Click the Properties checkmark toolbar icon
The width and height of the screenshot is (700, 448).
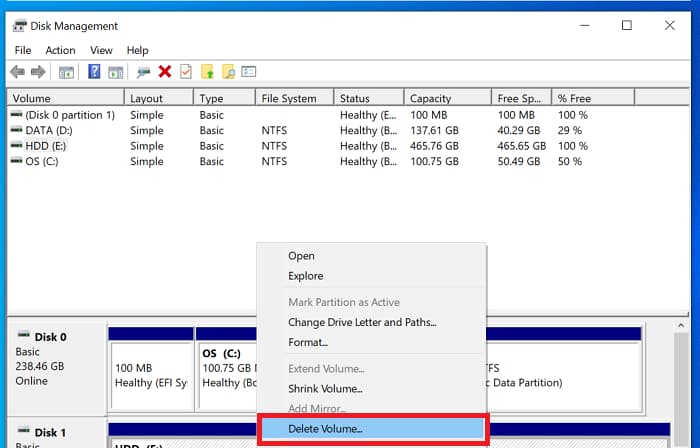click(185, 72)
